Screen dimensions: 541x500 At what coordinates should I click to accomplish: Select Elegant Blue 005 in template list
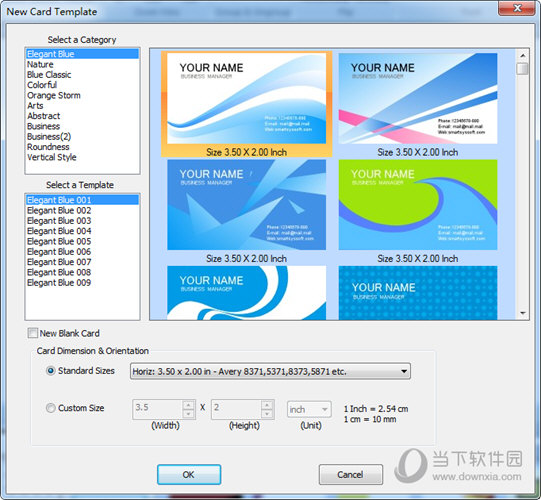[x=59, y=241]
